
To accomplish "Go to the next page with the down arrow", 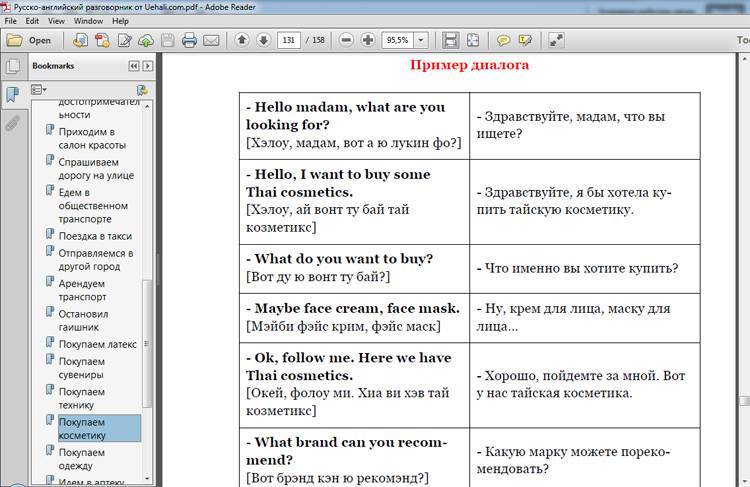I will [264, 41].
